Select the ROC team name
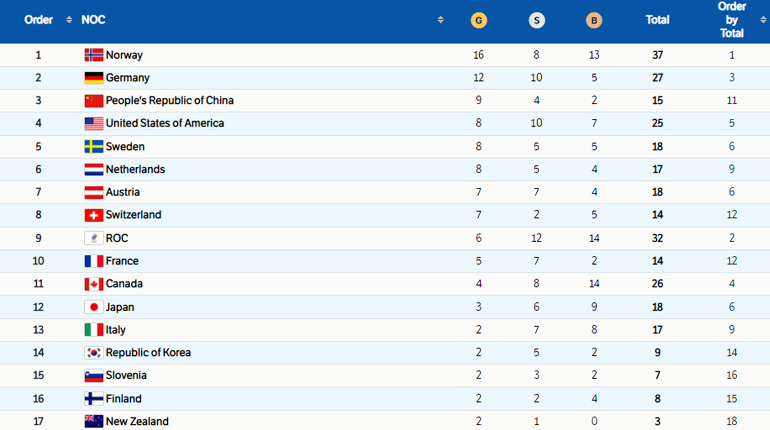Viewport: 770px width, 430px height. [x=117, y=238]
